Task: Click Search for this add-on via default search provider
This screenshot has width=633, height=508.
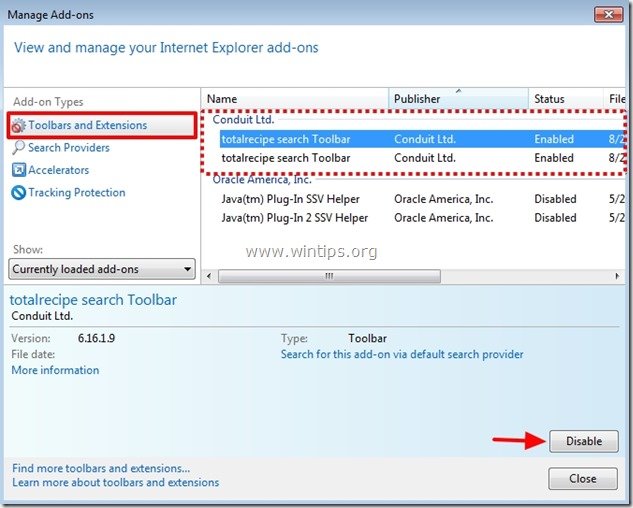Action: tap(402, 355)
